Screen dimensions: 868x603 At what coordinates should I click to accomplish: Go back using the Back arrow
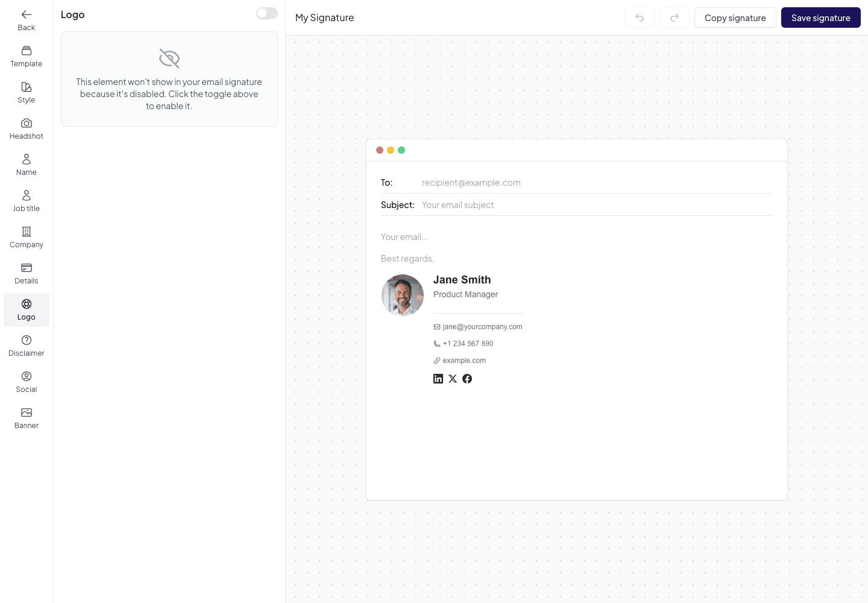pyautogui.click(x=27, y=20)
